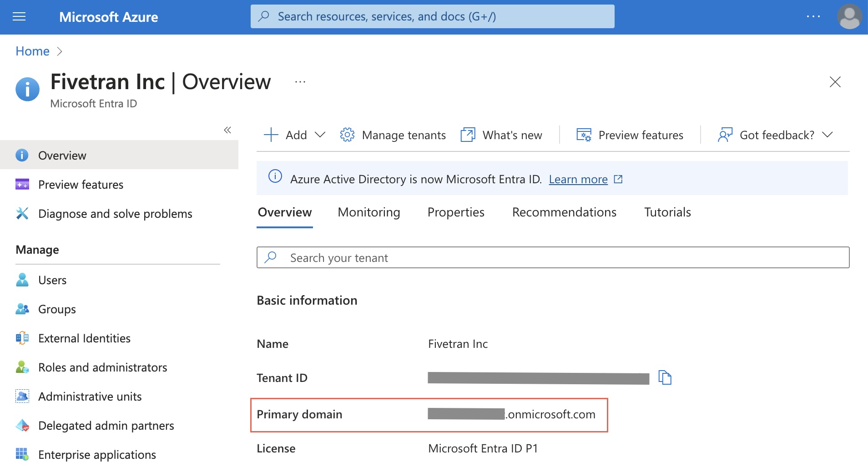Screen dimensions: 868x472
Task: Select Overview in the left sidebar
Action: pyautogui.click(x=119, y=155)
